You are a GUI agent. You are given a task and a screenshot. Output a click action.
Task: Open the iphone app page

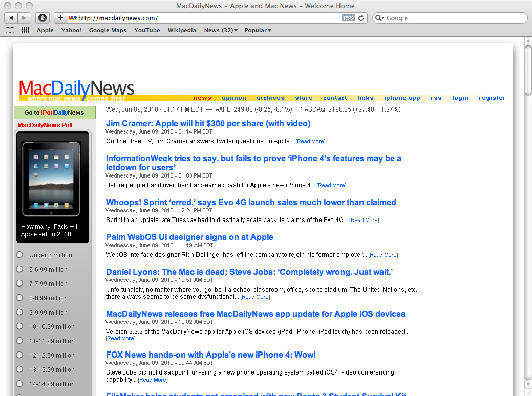pos(402,98)
